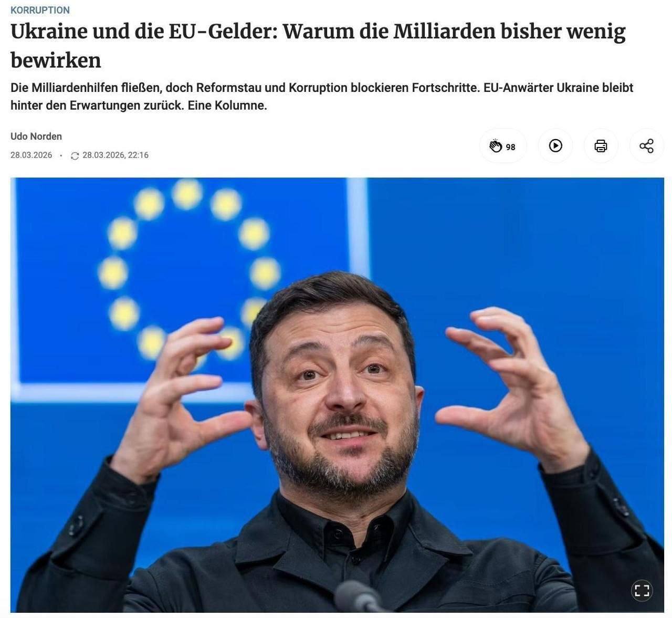Click the dot separator between dates

[x=61, y=155]
